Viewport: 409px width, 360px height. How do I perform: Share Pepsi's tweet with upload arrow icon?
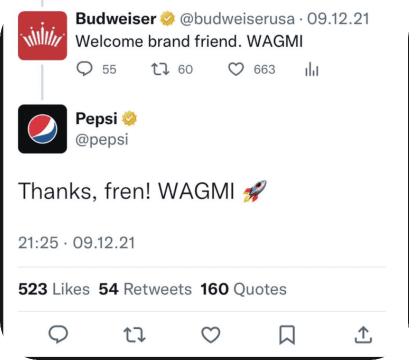click(363, 335)
